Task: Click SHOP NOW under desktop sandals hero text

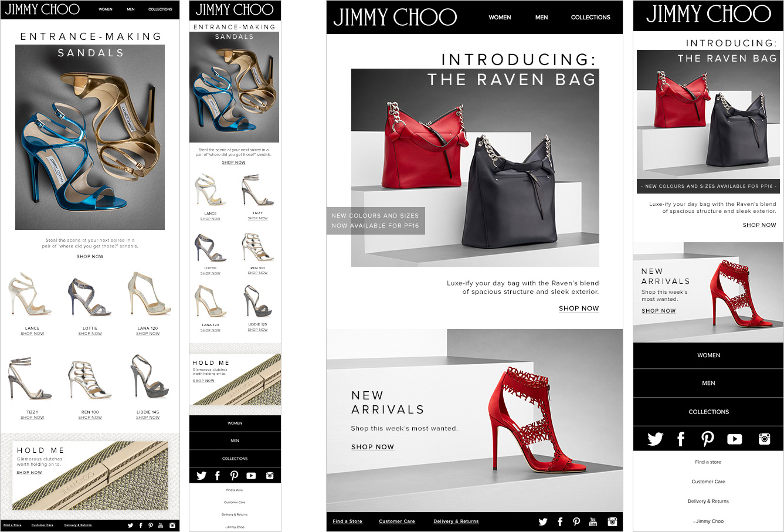Action: (x=90, y=256)
